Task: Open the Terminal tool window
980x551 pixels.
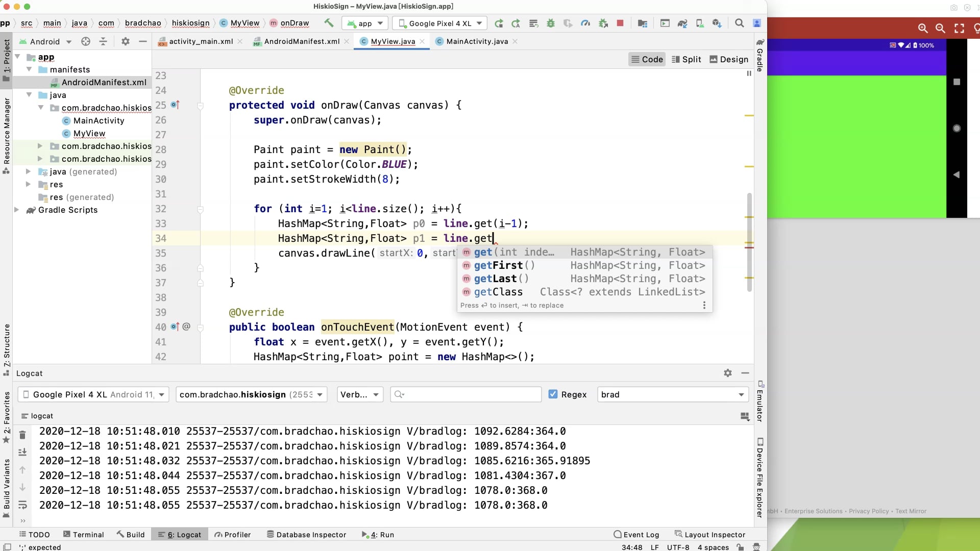Action: coord(83,535)
